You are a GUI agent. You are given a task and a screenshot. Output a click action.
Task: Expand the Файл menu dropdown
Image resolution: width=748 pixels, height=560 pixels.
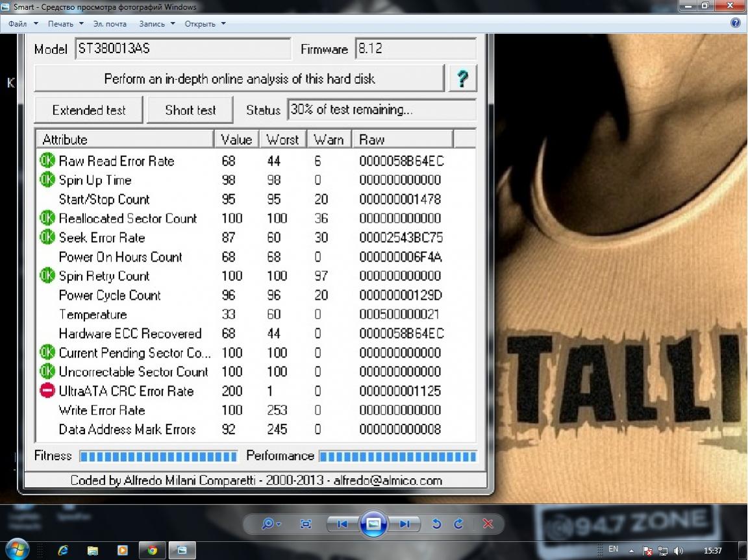(23, 24)
